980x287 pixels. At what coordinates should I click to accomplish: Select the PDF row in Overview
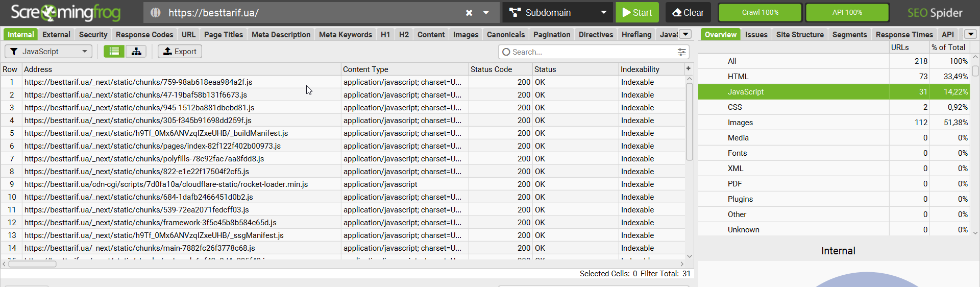(x=834, y=184)
